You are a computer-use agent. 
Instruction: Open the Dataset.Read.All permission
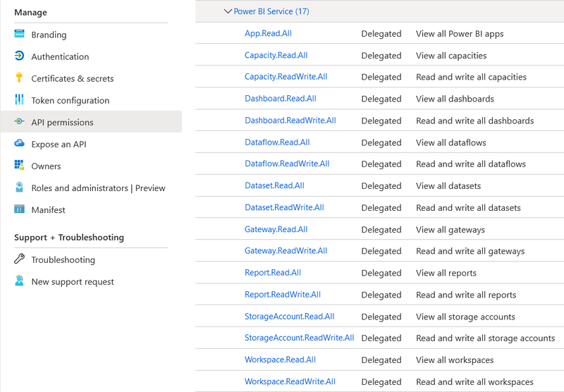click(274, 185)
